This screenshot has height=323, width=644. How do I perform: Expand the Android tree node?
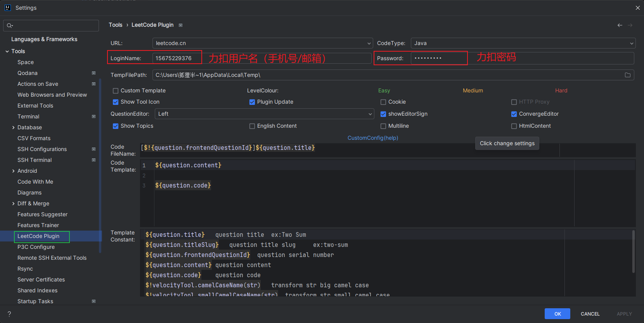13,171
